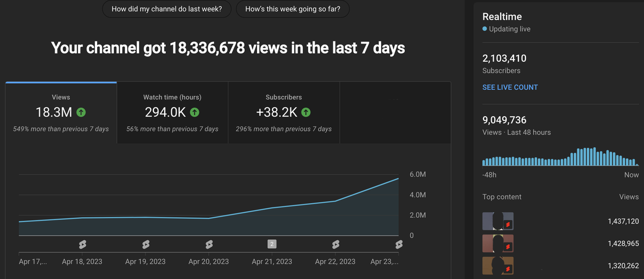Click the Apr 20, 2023 axis label
644x279 pixels.
tap(209, 262)
